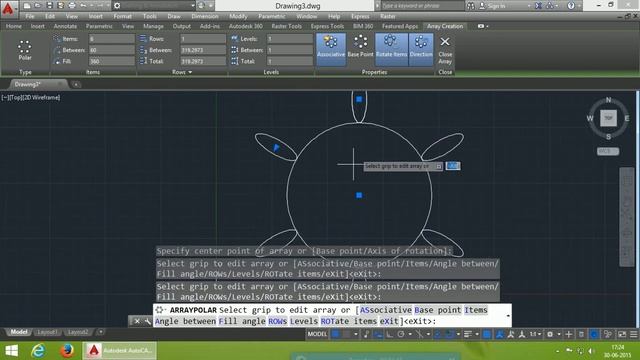Toggle grid display in status bar

click(x=336, y=334)
